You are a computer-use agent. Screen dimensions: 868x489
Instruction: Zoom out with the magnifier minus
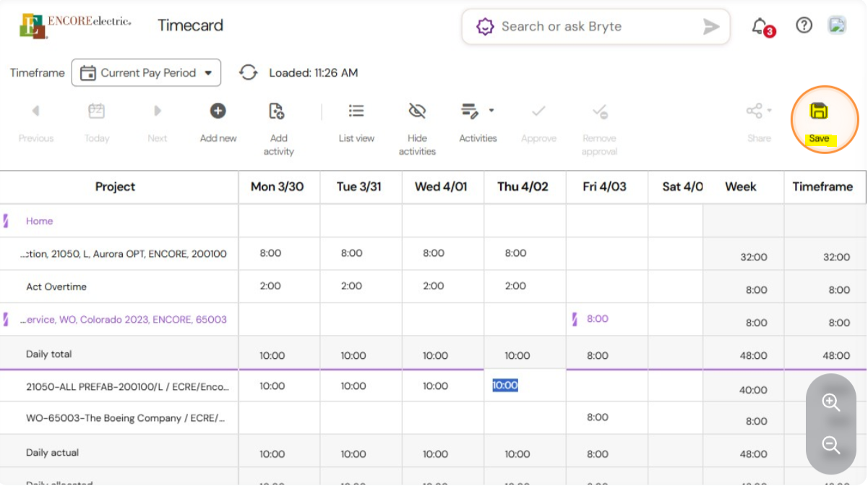click(831, 445)
